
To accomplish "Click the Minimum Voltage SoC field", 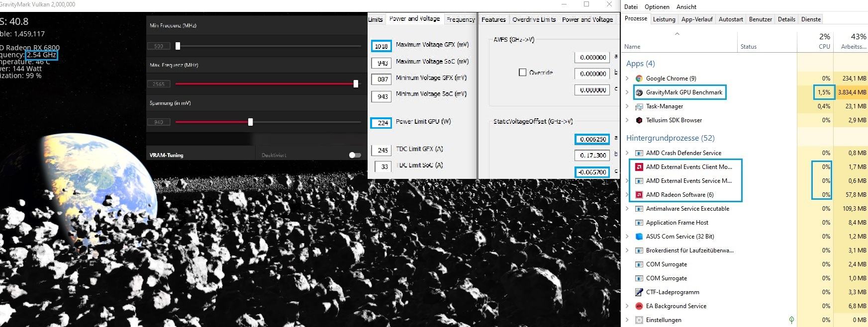I will [382, 96].
